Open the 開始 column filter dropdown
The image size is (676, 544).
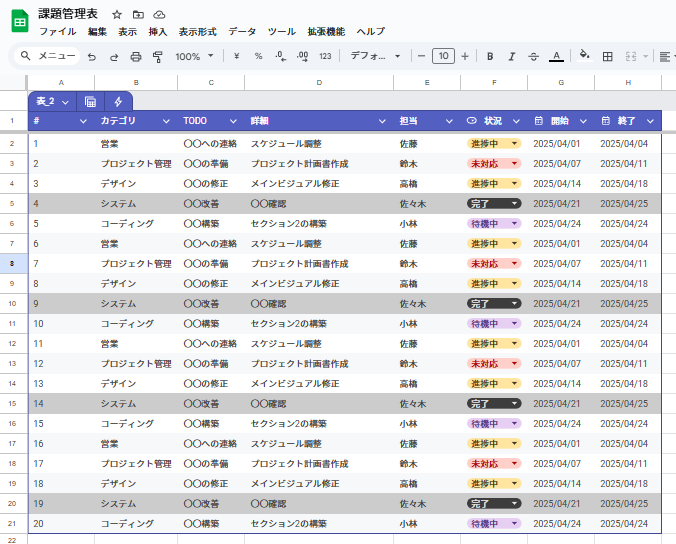pos(583,122)
